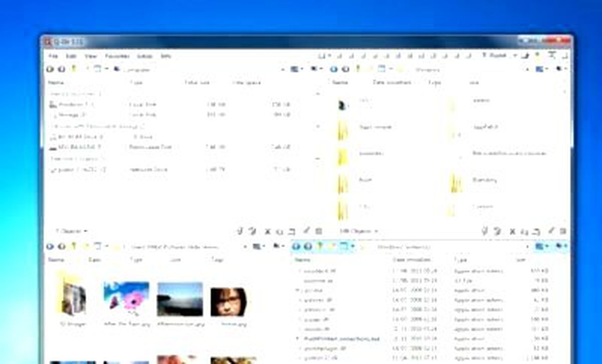
Task: Open view mode dropdown of bottom-right pane
Action: (541, 246)
